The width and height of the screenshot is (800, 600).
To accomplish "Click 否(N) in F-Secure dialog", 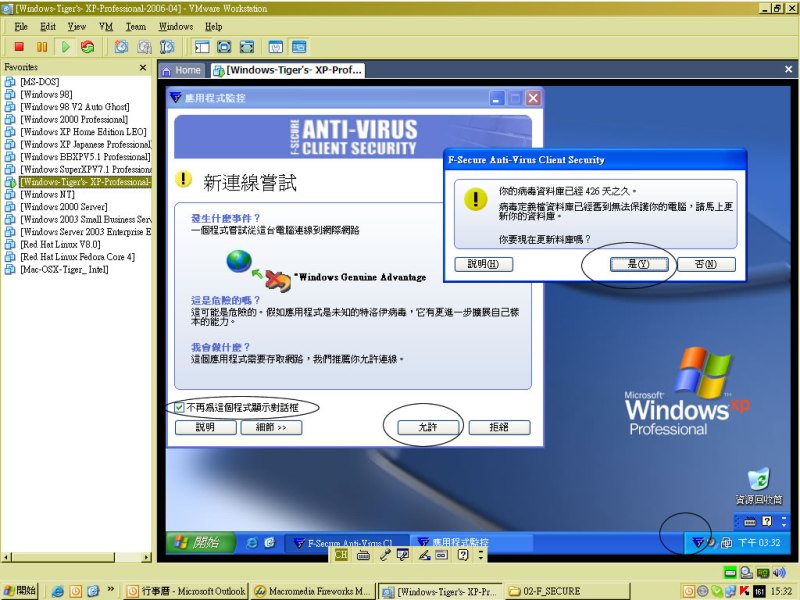I will click(x=706, y=264).
